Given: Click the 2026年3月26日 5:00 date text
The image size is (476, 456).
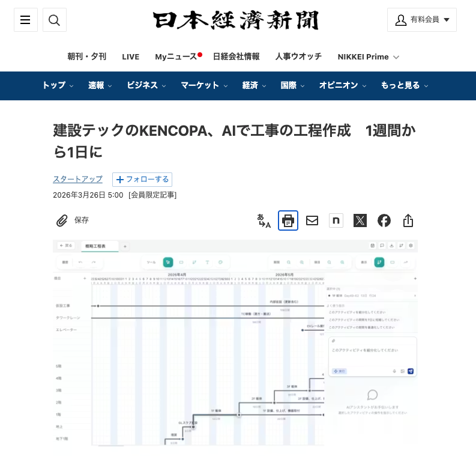Looking at the screenshot, I should pos(88,195).
